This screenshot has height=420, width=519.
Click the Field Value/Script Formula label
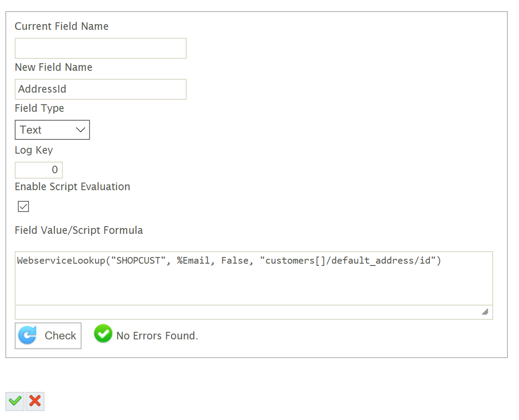[79, 230]
